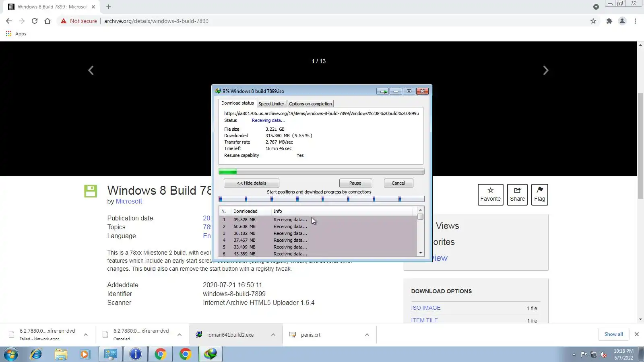This screenshot has width=644, height=362.
Task: Click the identifier value windows-8-build-7899
Action: click(234, 294)
